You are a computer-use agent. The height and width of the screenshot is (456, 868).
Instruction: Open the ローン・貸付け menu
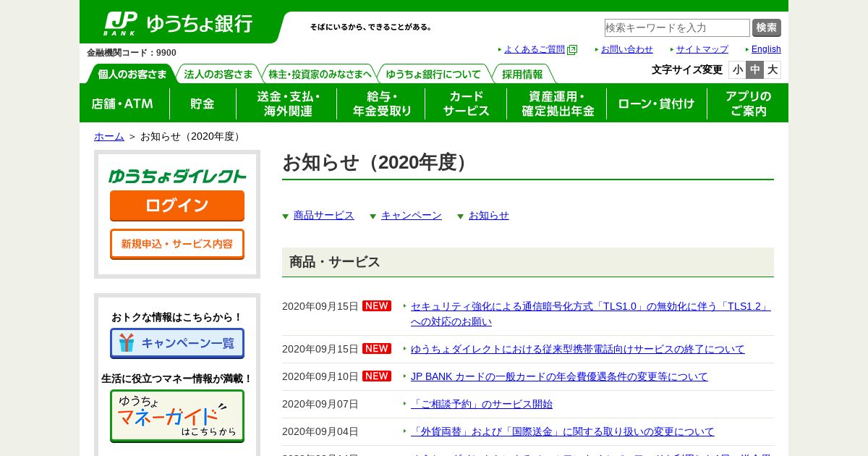657,104
